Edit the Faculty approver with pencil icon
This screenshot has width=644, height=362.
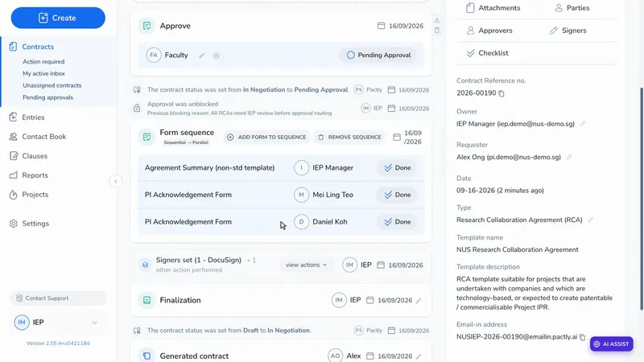point(202,56)
